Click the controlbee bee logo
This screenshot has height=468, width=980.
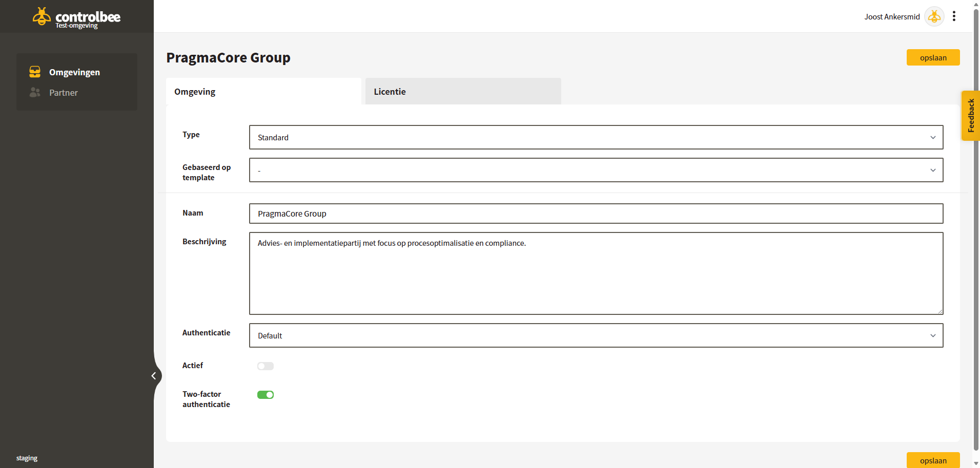coord(42,16)
